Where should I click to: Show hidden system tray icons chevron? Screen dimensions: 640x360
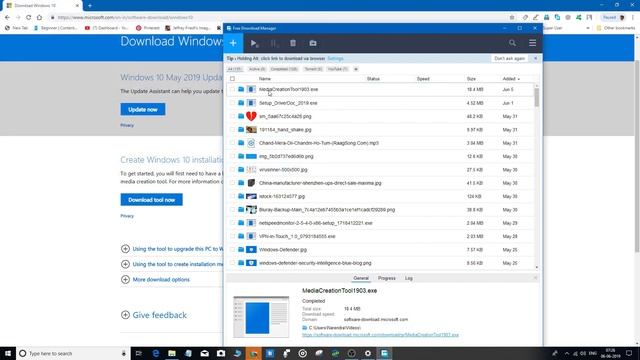(x=567, y=353)
